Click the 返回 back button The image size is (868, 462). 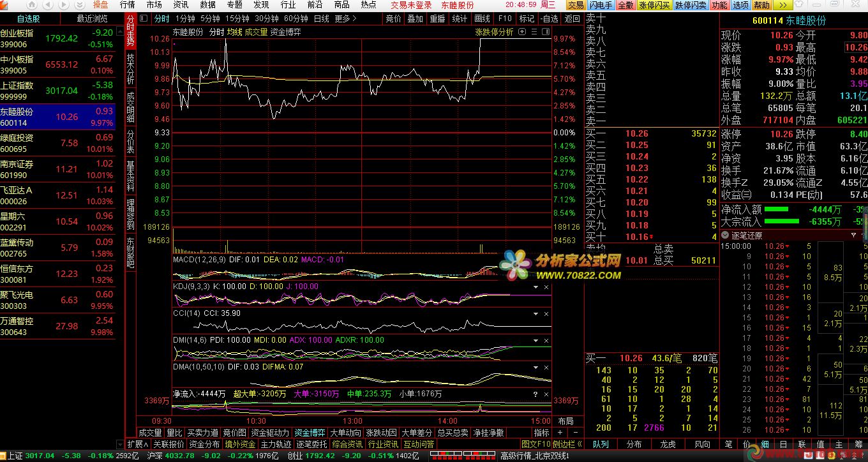tap(572, 19)
